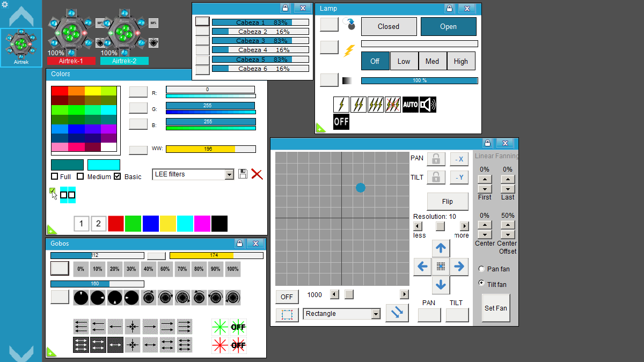Viewport: 644px width, 362px height.
Task: Click the pan/tilt center icon
Action: [441, 266]
